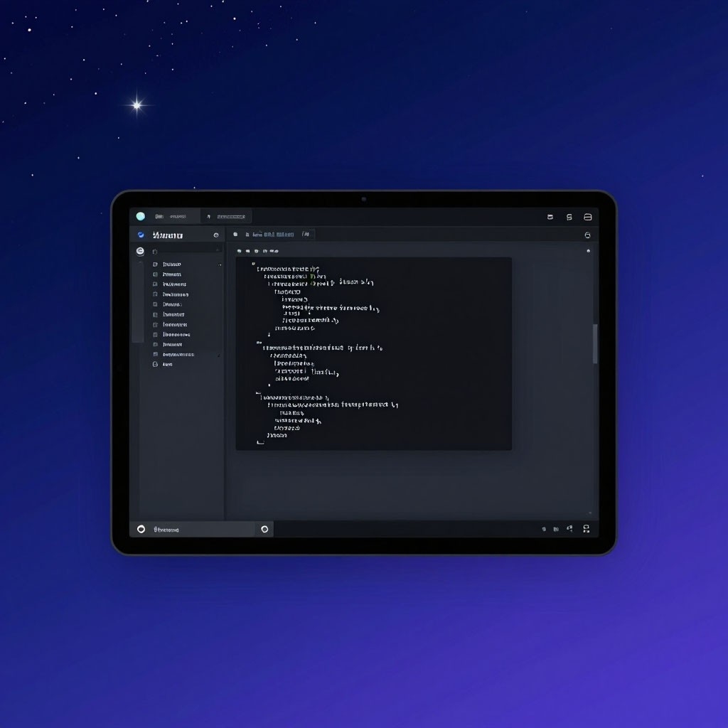Viewport: 728px width, 728px height.
Task: Click the leftmost small icon in the top-right group
Action: [x=550, y=217]
